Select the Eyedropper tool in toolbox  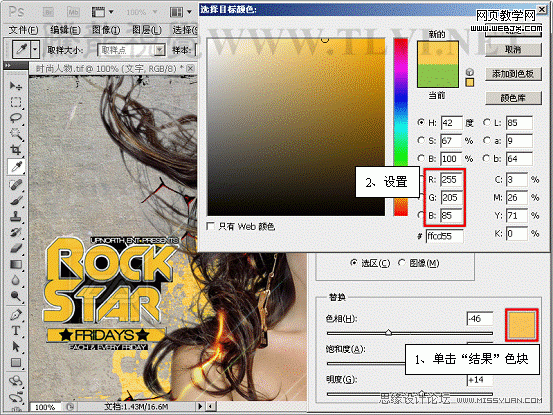click(x=16, y=166)
